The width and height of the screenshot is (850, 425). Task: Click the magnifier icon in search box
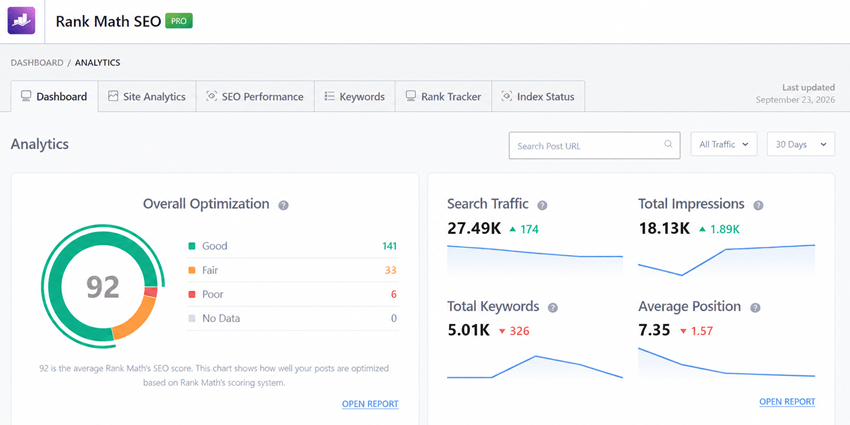pos(668,144)
